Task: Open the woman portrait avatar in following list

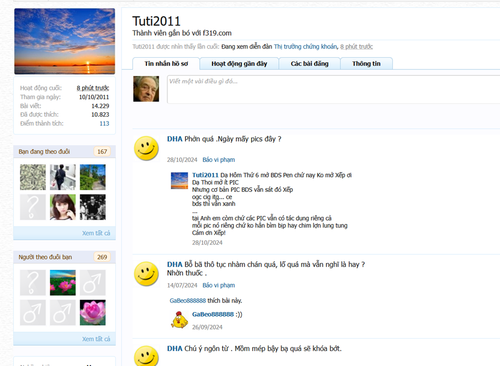Action: [63, 207]
